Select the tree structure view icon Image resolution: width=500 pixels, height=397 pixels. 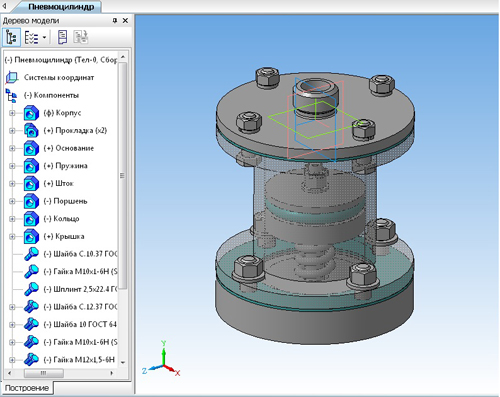click(x=11, y=37)
